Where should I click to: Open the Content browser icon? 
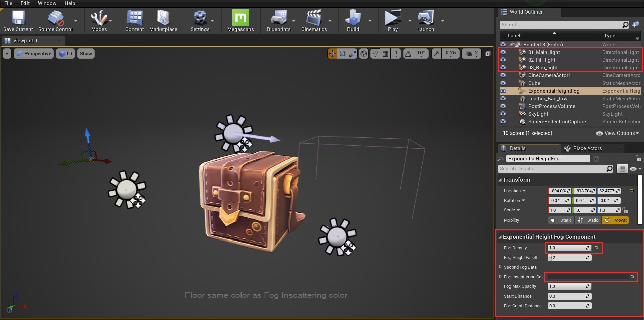[135, 18]
